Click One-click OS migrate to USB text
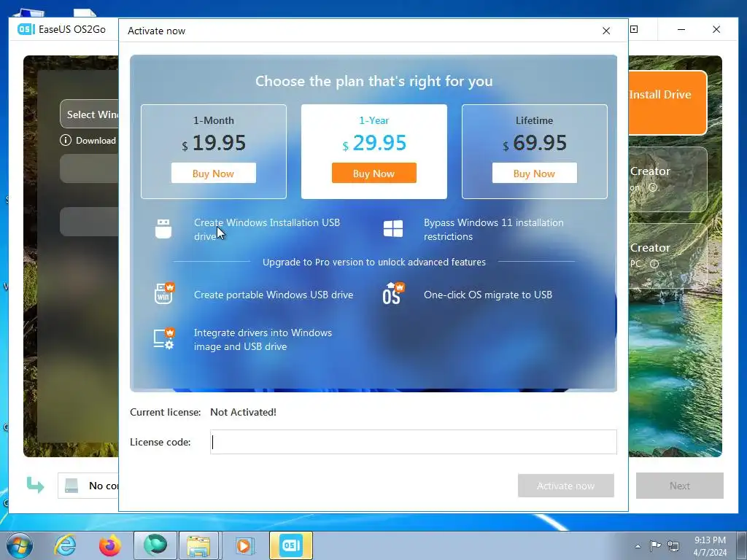The image size is (747, 560). point(488,295)
